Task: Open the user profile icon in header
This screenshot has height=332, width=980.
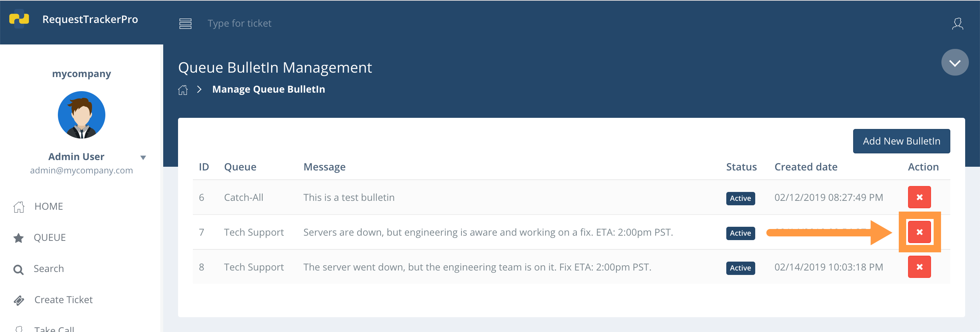Action: (957, 24)
